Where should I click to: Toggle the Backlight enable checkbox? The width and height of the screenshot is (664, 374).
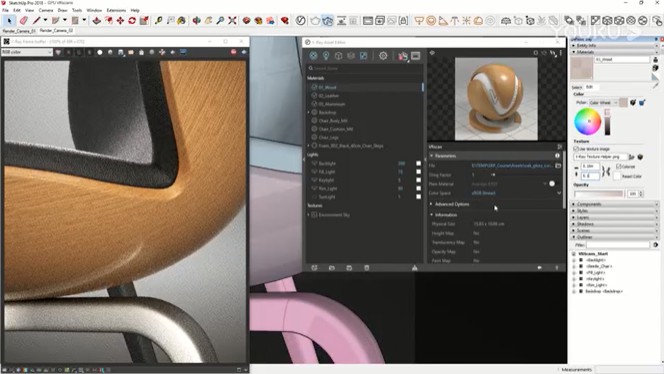[x=418, y=163]
